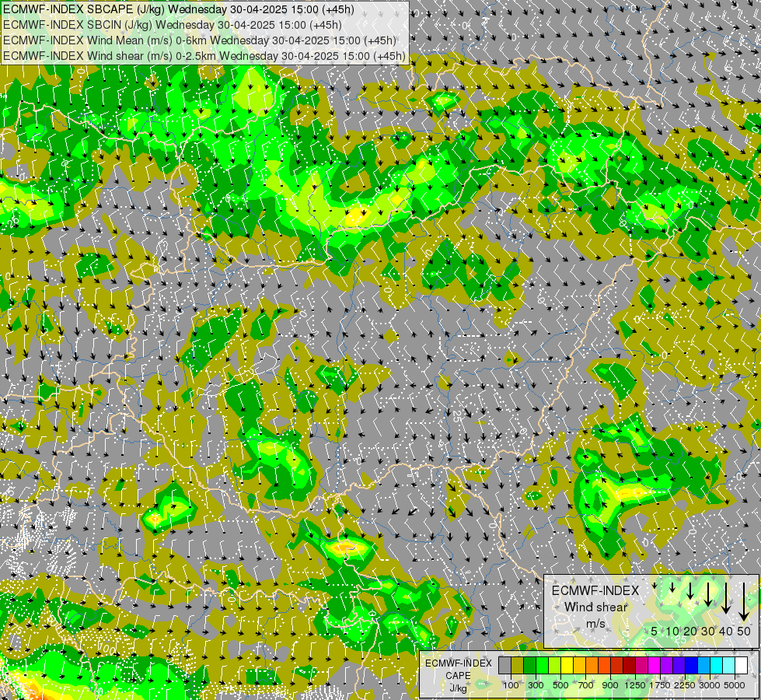Click the '500' CAPE scale label
This screenshot has height=700, width=761.
560,685
